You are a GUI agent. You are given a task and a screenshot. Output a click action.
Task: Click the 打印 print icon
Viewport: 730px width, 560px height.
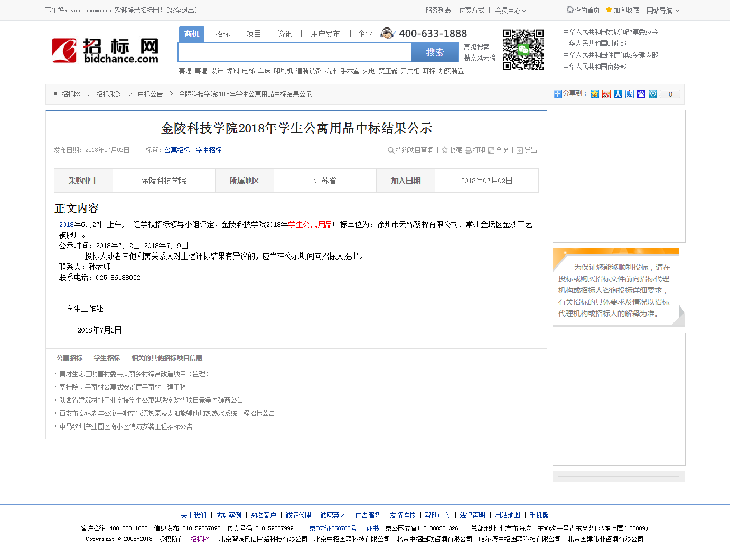[475, 150]
